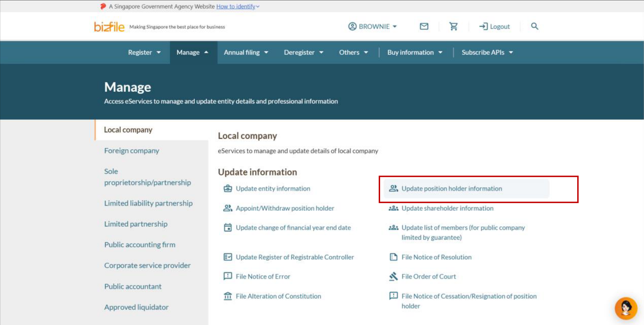The height and width of the screenshot is (325, 644).
Task: Expand the Annual filing dropdown
Action: [246, 52]
